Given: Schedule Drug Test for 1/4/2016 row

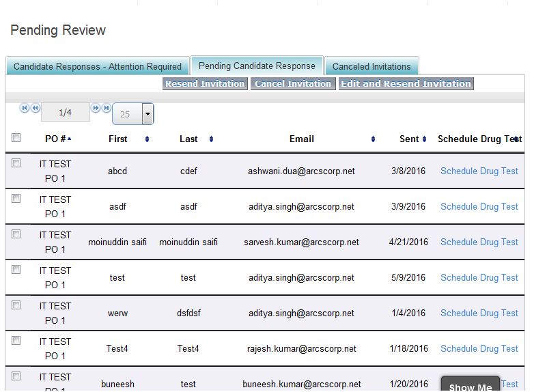Looking at the screenshot, I should click(479, 313).
